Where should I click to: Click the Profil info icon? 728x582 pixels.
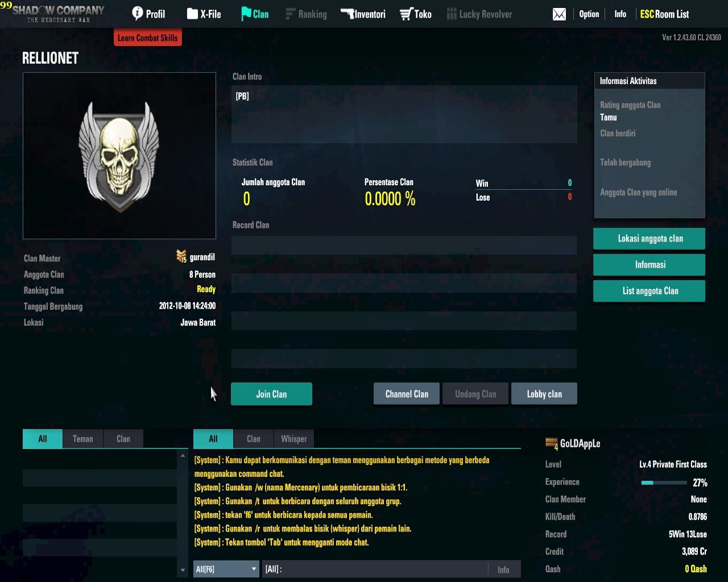138,14
